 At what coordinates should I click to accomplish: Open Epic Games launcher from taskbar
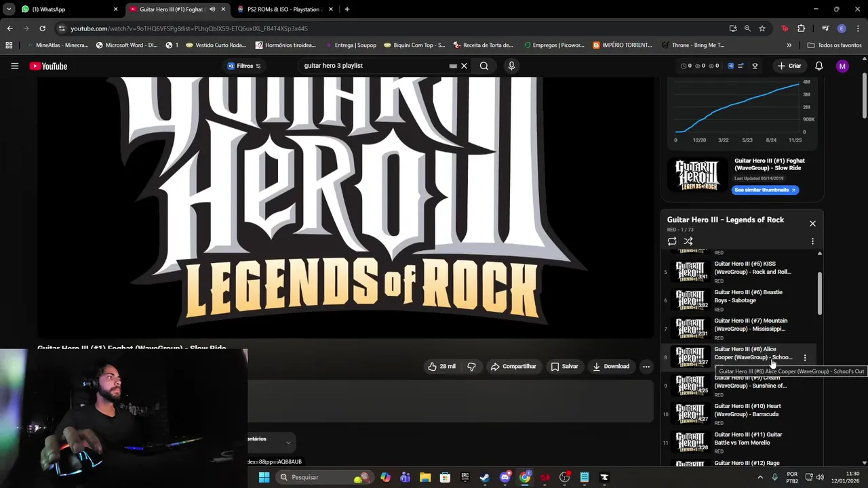pyautogui.click(x=465, y=477)
